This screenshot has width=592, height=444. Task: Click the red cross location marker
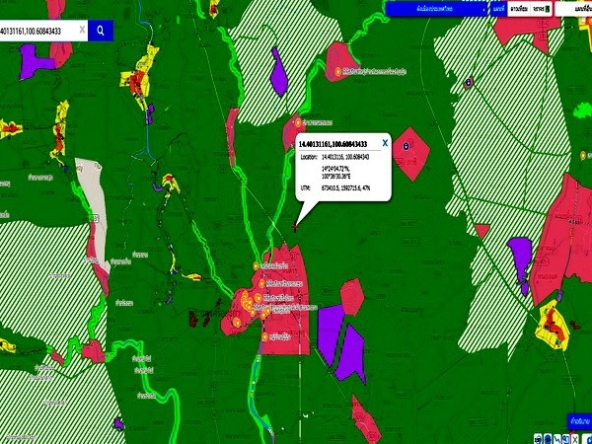tap(295, 227)
